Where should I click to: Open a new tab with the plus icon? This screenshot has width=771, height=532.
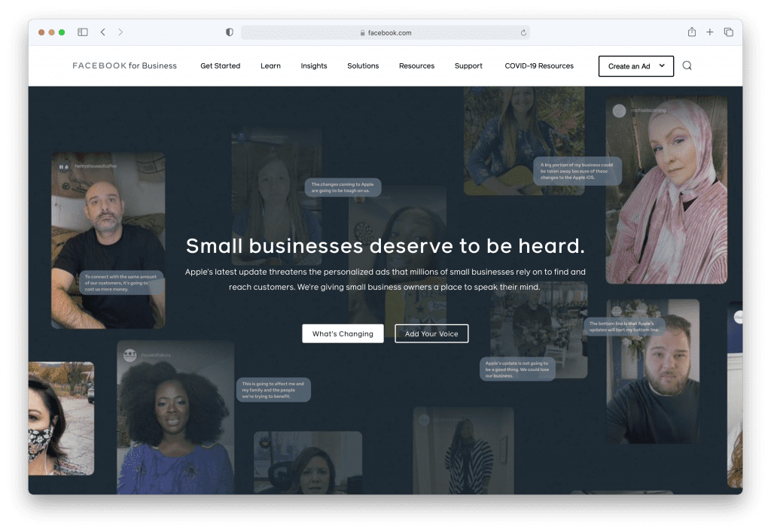coord(709,32)
